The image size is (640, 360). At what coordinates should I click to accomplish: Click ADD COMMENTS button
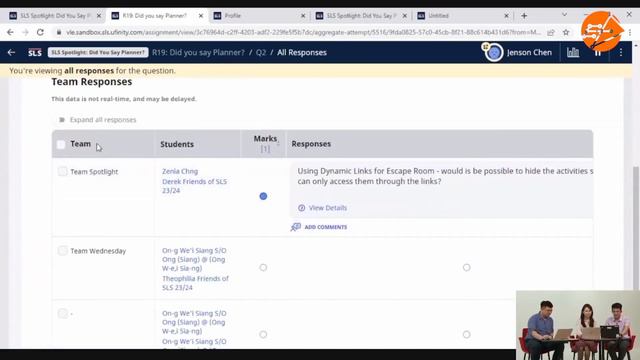[x=326, y=227]
